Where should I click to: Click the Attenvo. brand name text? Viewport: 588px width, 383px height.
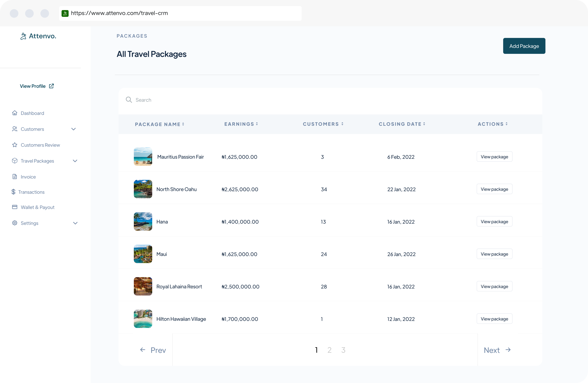(x=42, y=36)
